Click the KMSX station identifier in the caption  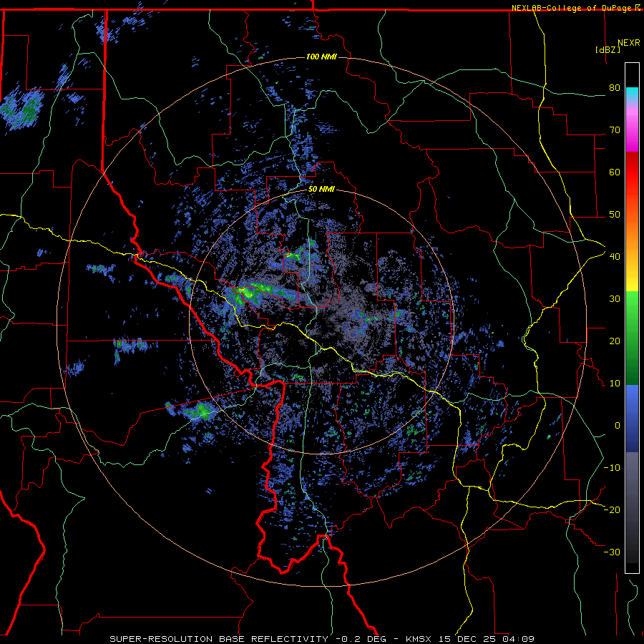pyautogui.click(x=418, y=639)
